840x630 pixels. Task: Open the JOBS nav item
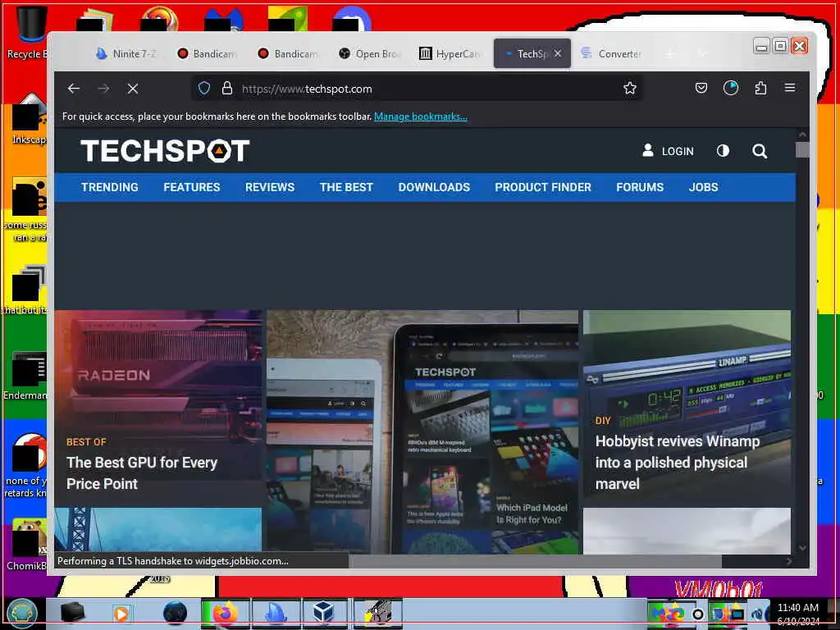click(x=703, y=187)
